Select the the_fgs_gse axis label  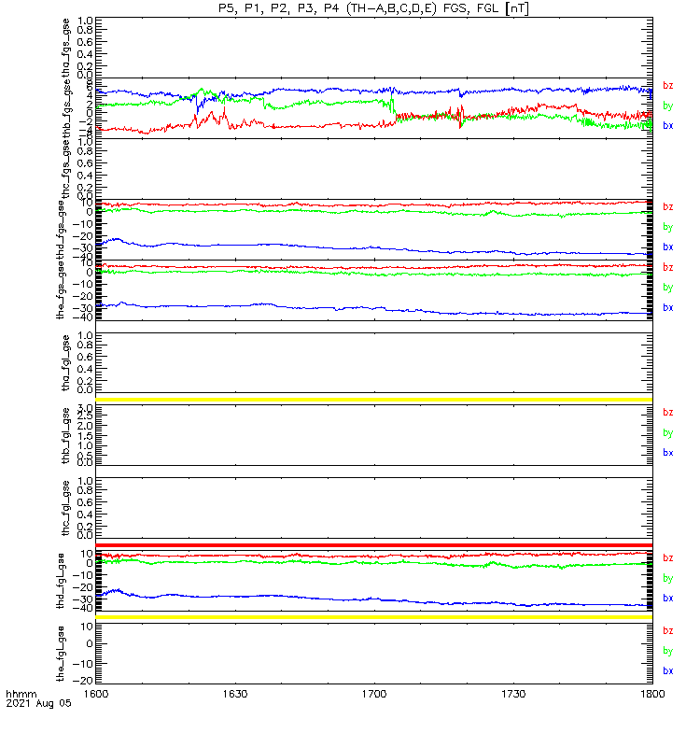point(60,290)
